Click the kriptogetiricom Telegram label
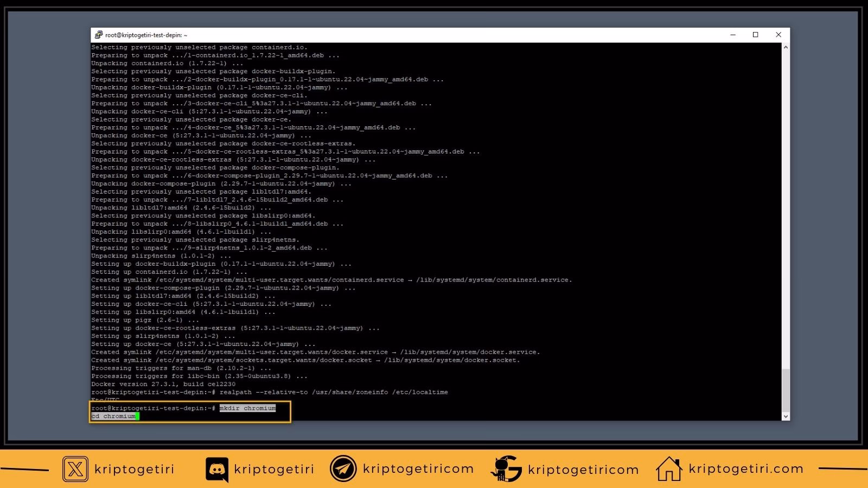 click(419, 469)
